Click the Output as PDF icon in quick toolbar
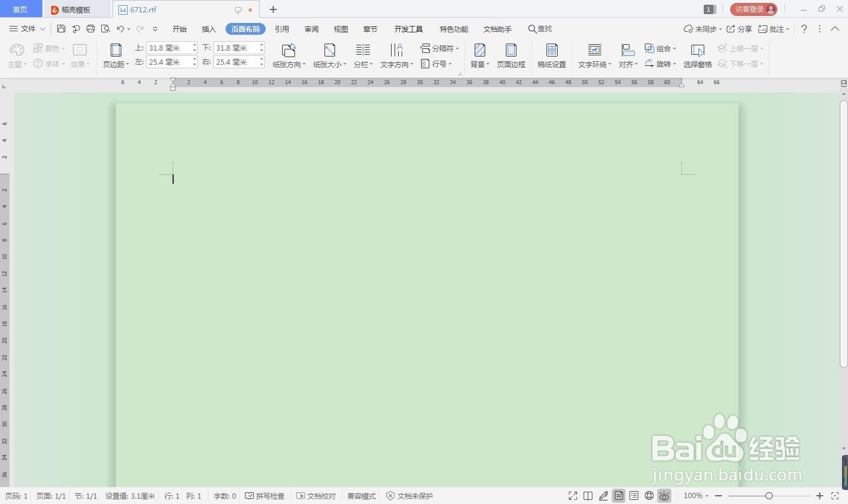The width and height of the screenshot is (848, 504). [x=76, y=29]
